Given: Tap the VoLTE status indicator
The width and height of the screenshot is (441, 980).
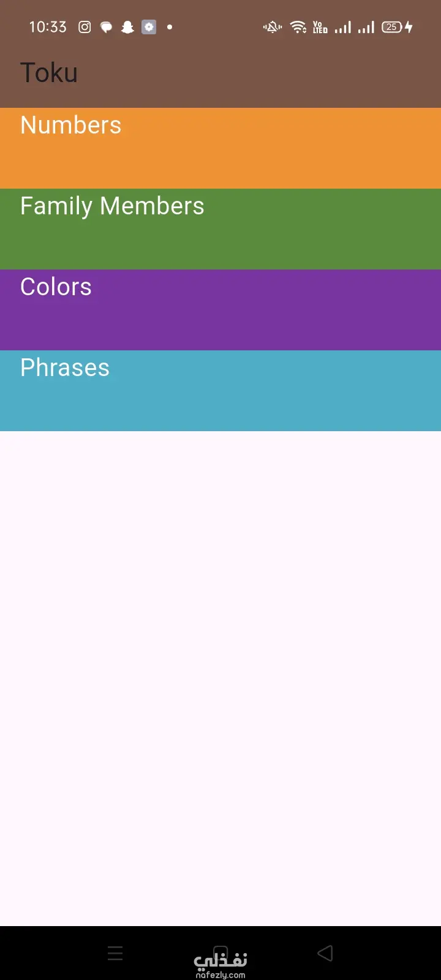Looking at the screenshot, I should coord(320,27).
